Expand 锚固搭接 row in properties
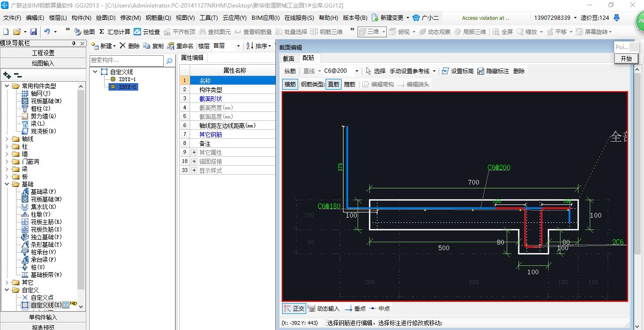Screen dimensions: 644x330 click(x=194, y=161)
